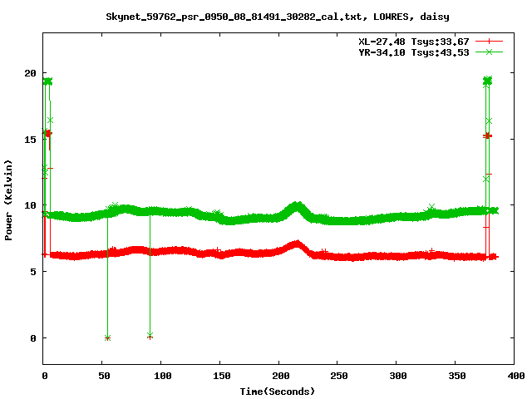Click x-axis tick label 350
This screenshot has height=399, width=532.
[457, 376]
